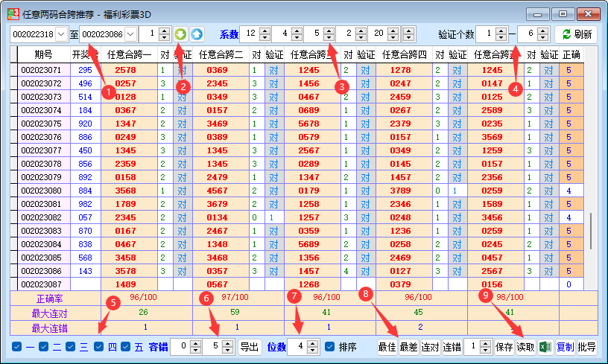Click the 复制 copy button

566,347
